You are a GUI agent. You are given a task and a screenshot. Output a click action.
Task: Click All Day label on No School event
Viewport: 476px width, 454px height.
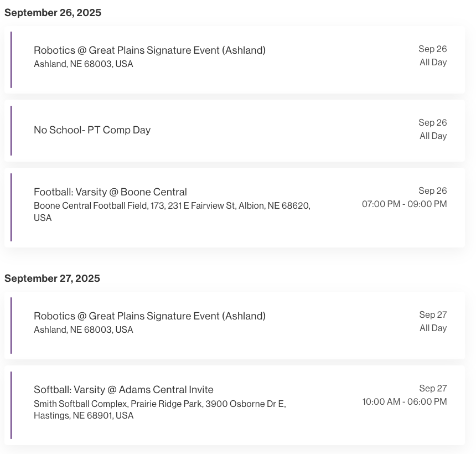pos(433,136)
